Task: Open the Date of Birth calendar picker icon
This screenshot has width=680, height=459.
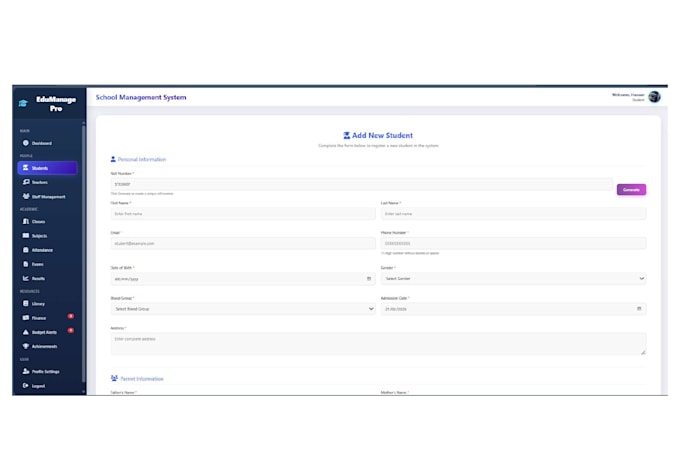Action: [x=369, y=279]
